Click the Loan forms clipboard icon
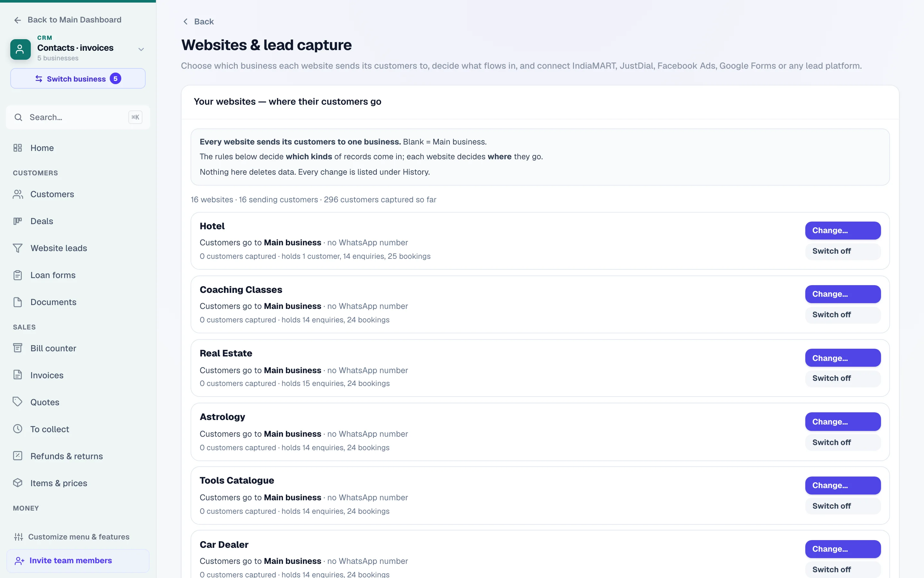924x578 pixels. [18, 275]
